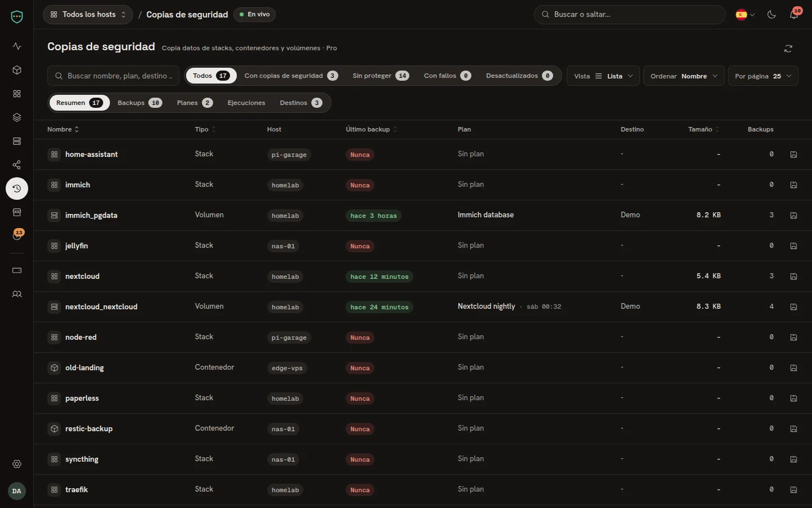The width and height of the screenshot is (812, 508).
Task: Open the cube icon in the sidebar
Action: 17,70
